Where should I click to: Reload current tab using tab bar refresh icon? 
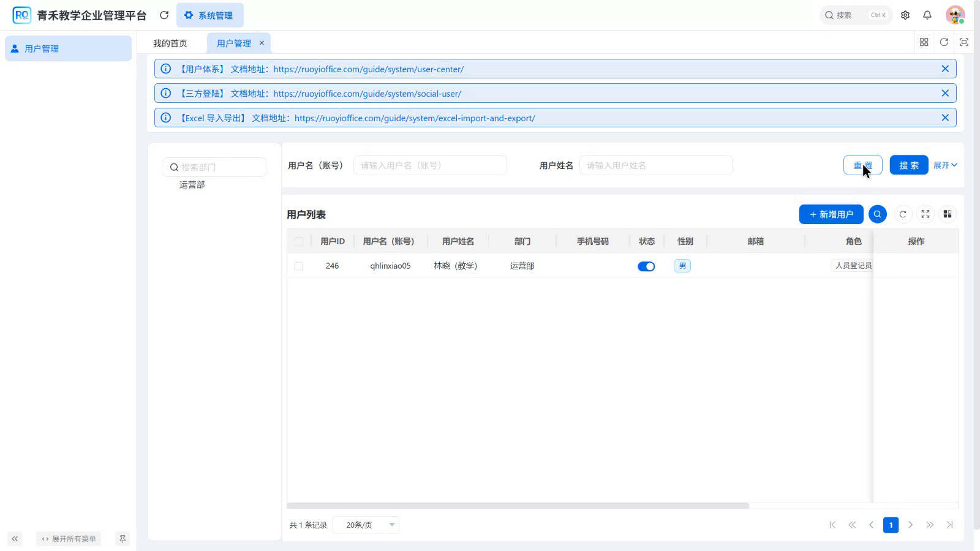tap(944, 42)
